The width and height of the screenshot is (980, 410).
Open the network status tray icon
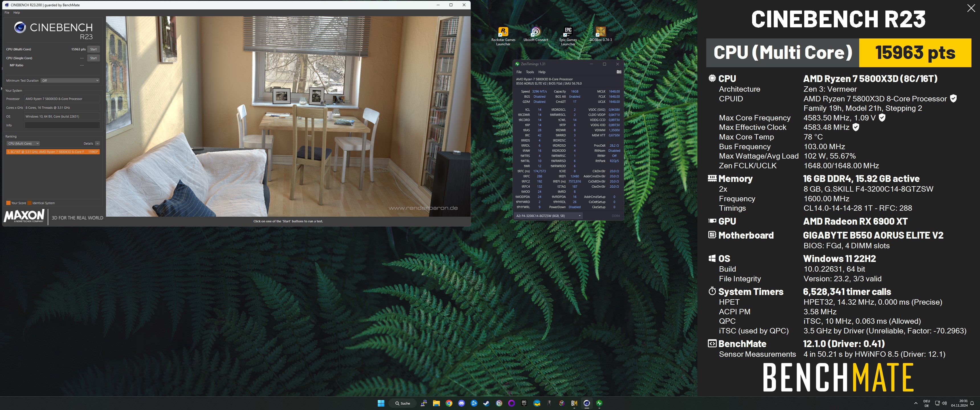tap(937, 403)
